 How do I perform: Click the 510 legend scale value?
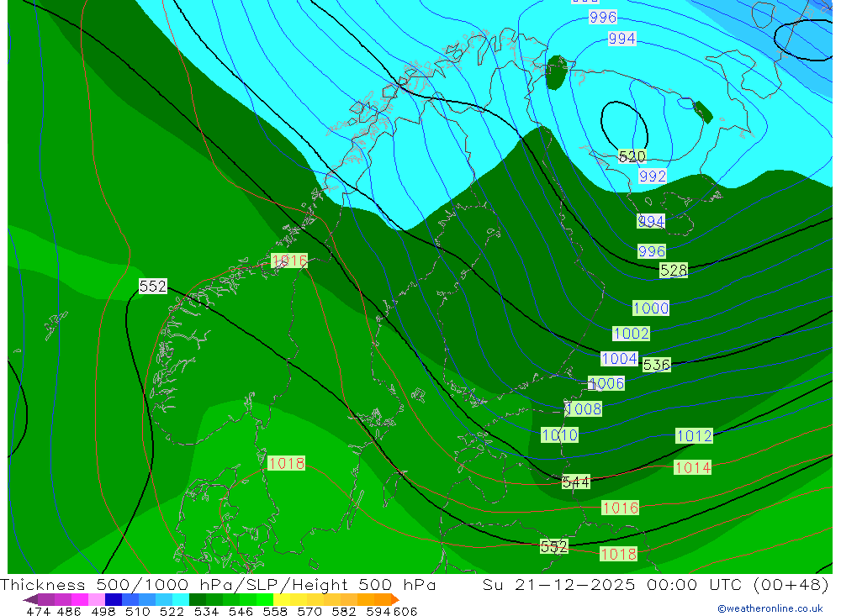[137, 611]
